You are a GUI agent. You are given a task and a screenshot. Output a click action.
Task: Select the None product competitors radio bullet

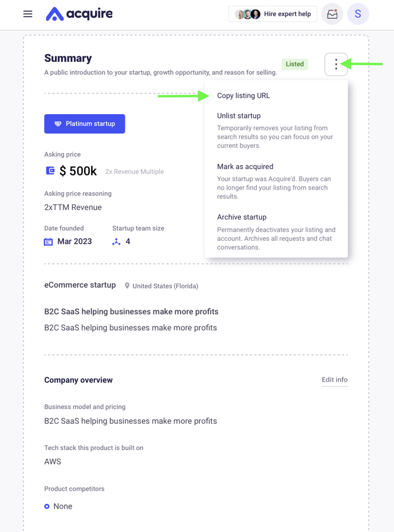pyautogui.click(x=47, y=506)
